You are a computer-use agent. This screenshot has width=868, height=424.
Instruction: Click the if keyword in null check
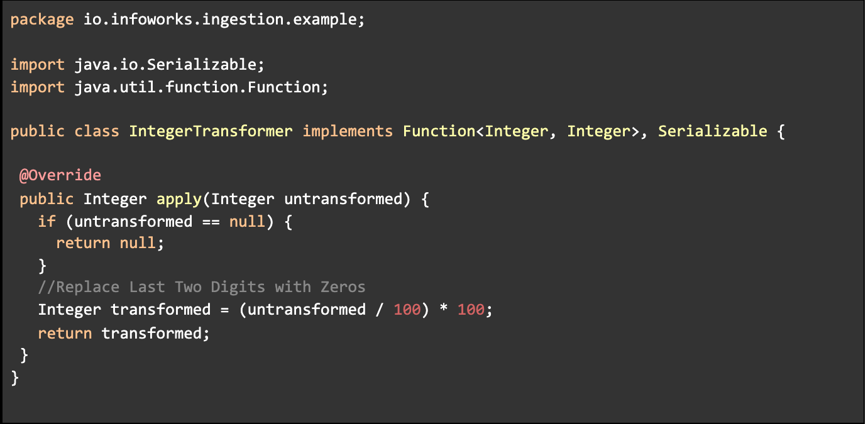click(47, 221)
